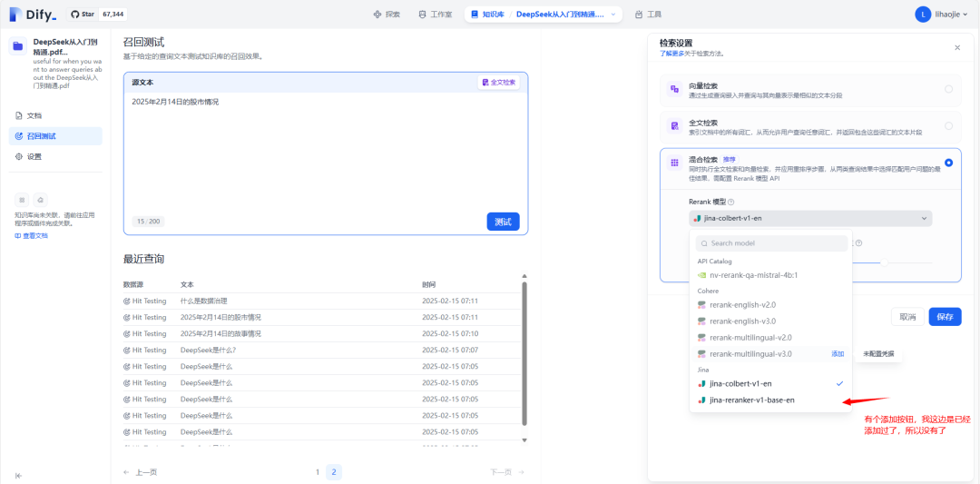Viewport: 980px width, 484px height.
Task: Click the 全文检索 retrieval method button
Action: (x=499, y=82)
